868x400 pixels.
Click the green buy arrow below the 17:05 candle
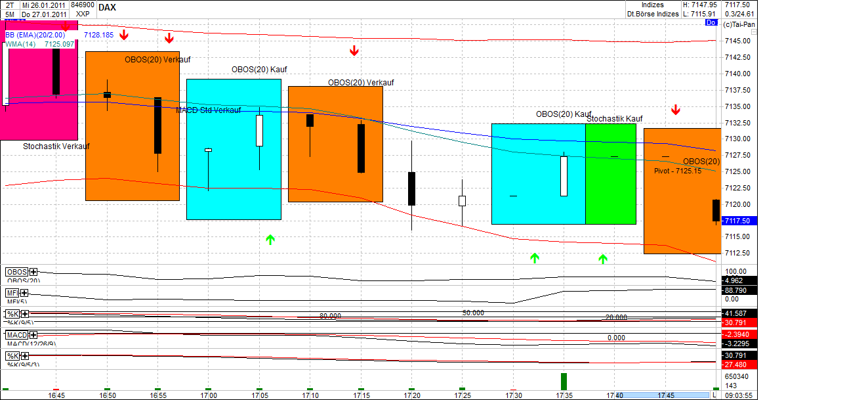[x=269, y=240]
